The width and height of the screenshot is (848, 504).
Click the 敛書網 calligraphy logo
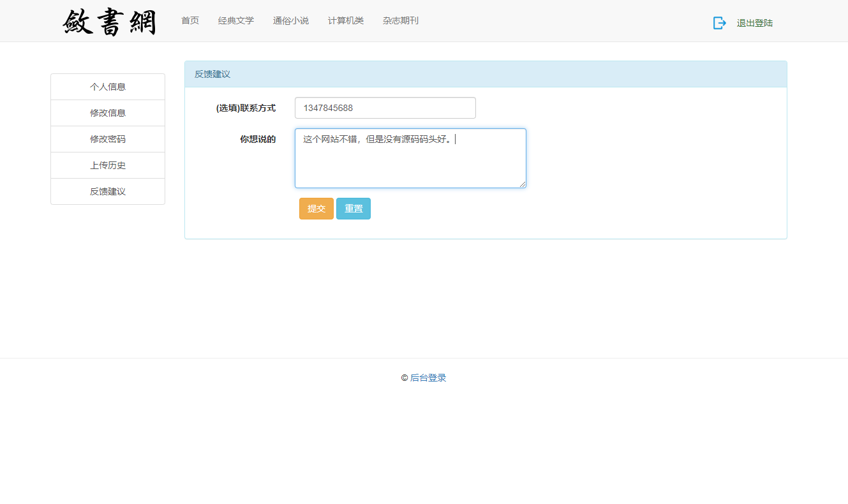(108, 20)
